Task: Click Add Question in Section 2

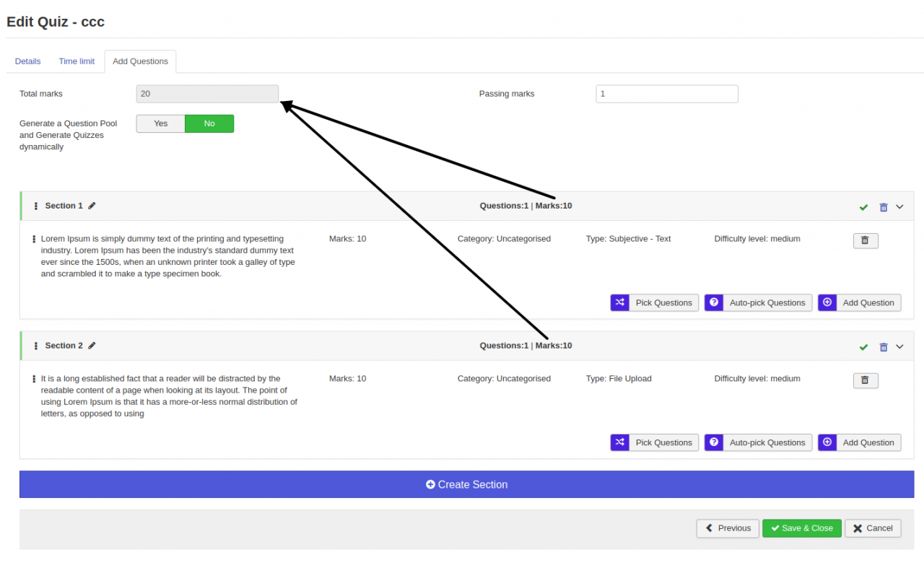Action: click(x=859, y=442)
